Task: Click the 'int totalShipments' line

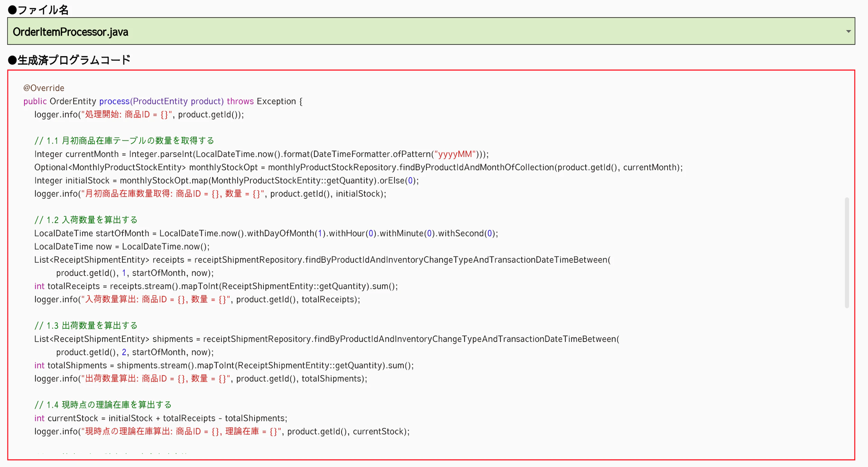Action: coord(224,365)
